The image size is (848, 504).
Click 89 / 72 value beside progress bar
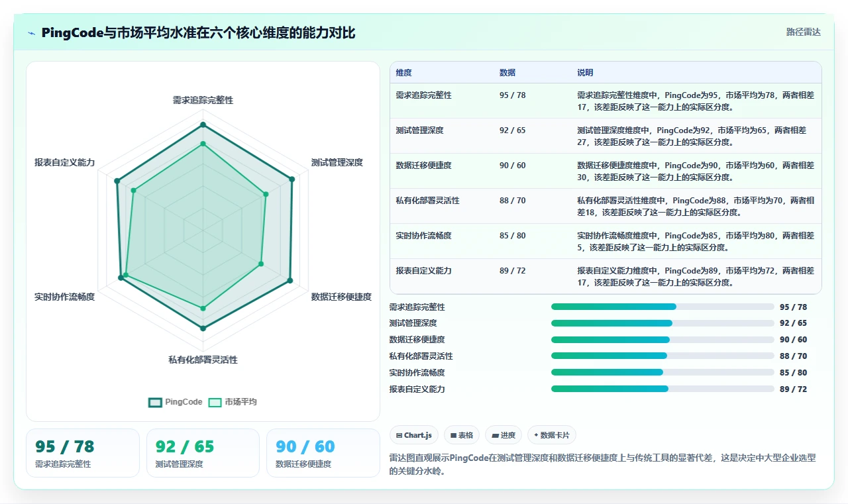tap(793, 389)
